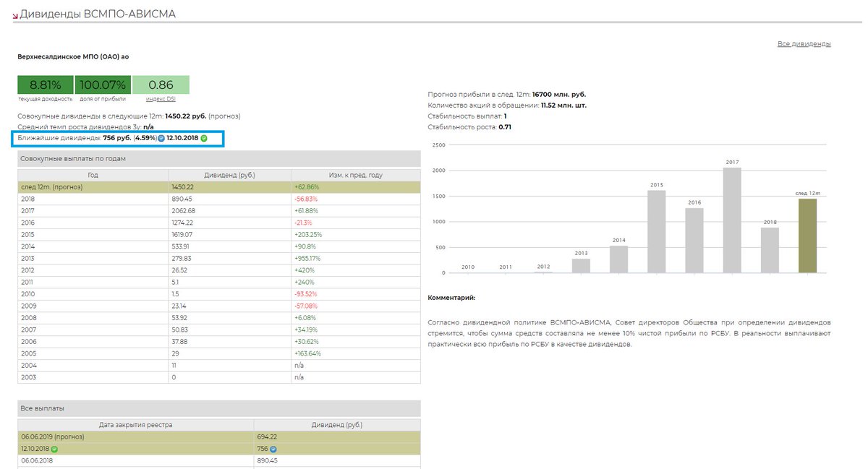Click the +203.25% change cell
The image size is (868, 469).
[x=355, y=234]
